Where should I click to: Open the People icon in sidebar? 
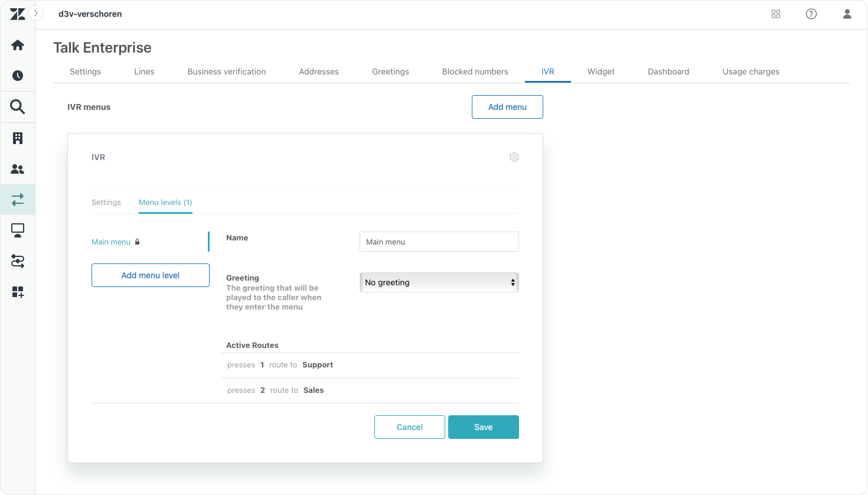click(18, 169)
